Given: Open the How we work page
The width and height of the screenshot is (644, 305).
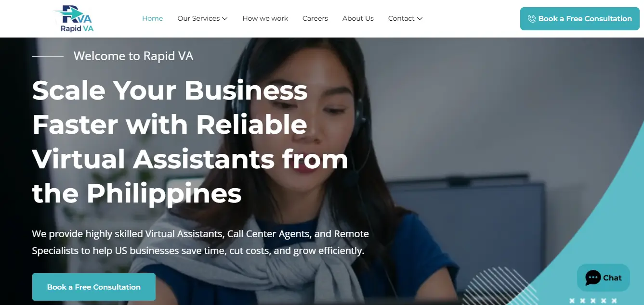Looking at the screenshot, I should pos(265,18).
